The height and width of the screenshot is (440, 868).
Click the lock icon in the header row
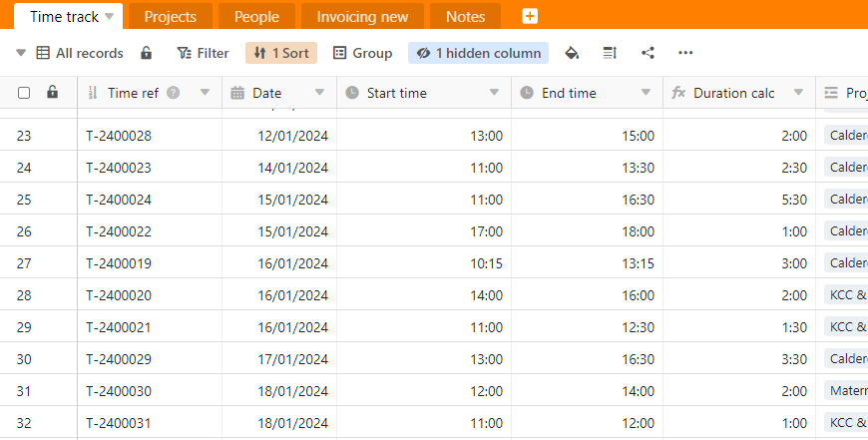click(x=53, y=92)
